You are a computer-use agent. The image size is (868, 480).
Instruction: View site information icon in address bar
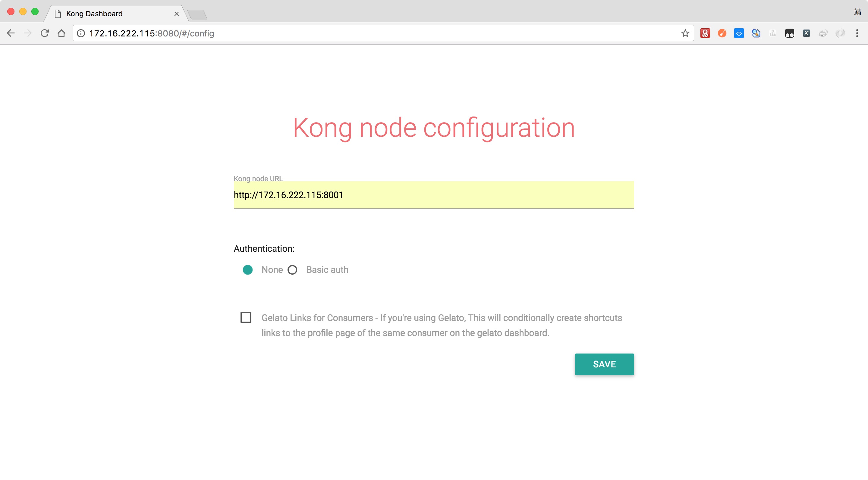coord(81,33)
